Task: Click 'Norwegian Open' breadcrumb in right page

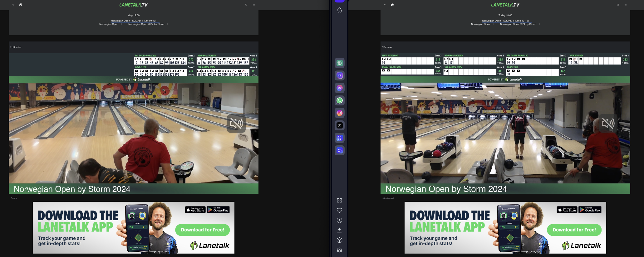Action: (x=480, y=24)
